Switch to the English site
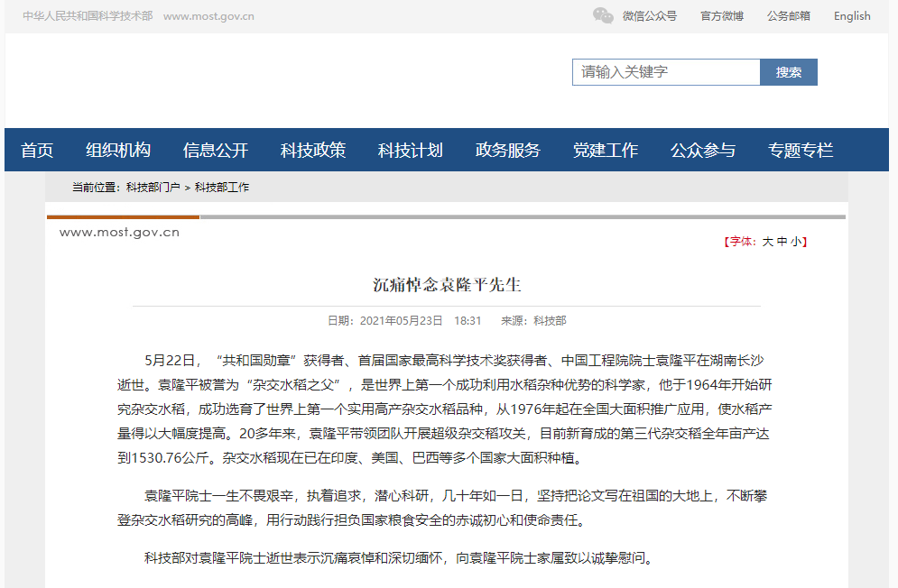 click(852, 16)
